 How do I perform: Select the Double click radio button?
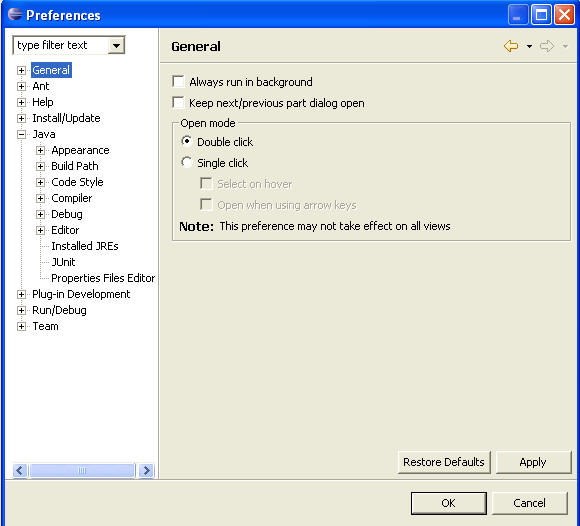186,141
